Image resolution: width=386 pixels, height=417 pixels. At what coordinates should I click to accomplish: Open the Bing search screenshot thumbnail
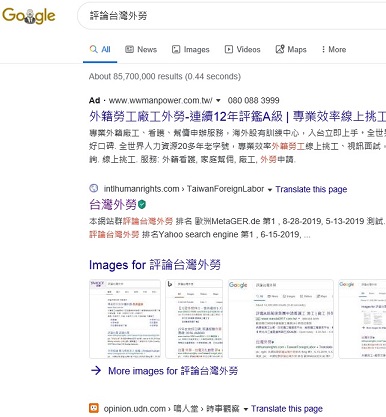point(194,319)
